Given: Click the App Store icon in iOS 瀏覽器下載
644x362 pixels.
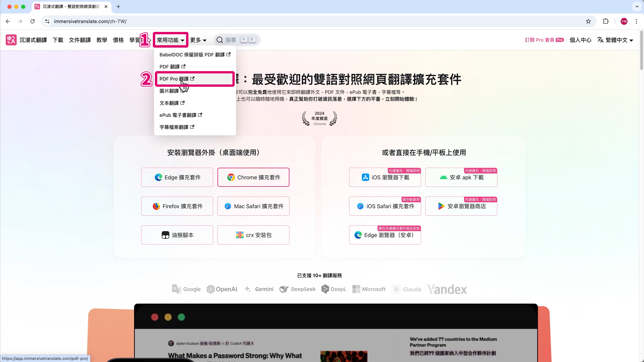Looking at the screenshot, I should pyautogui.click(x=365, y=177).
